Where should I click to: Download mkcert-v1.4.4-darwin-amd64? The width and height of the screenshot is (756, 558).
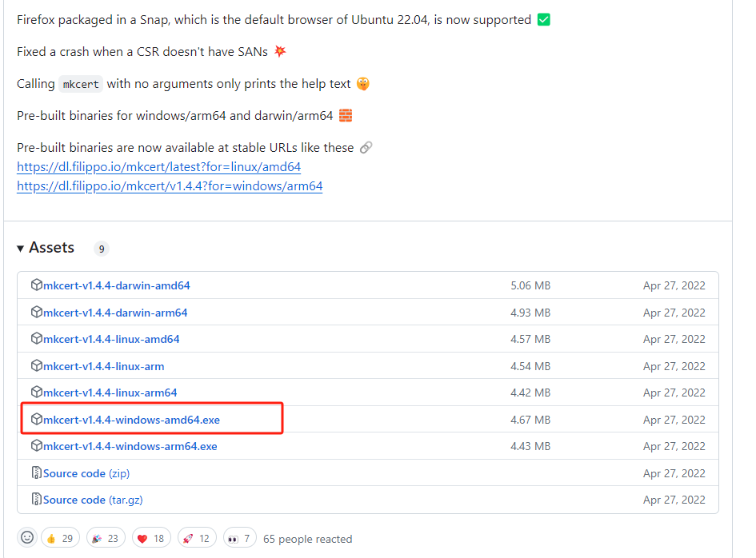click(117, 285)
